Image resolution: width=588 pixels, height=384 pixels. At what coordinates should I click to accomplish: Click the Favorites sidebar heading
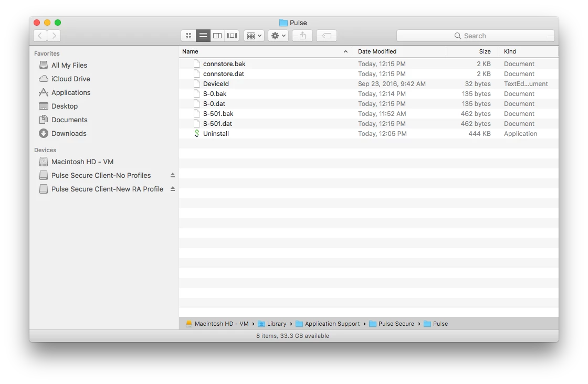[x=47, y=54]
